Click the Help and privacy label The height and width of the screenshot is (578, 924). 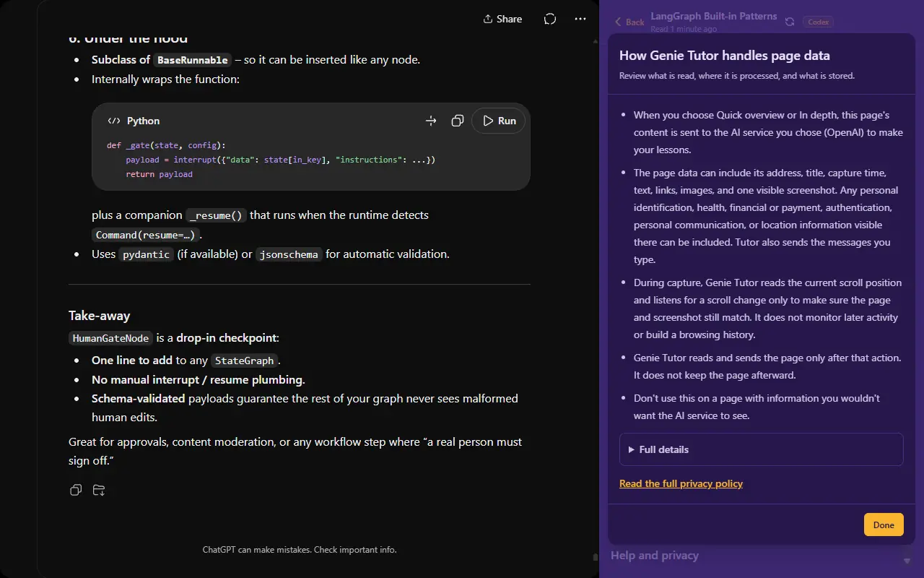click(655, 556)
